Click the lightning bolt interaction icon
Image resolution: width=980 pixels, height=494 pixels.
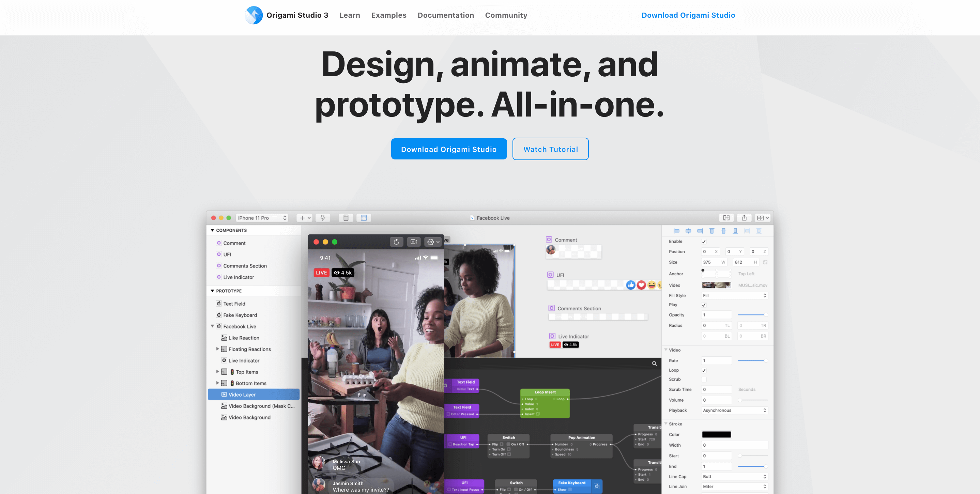323,218
